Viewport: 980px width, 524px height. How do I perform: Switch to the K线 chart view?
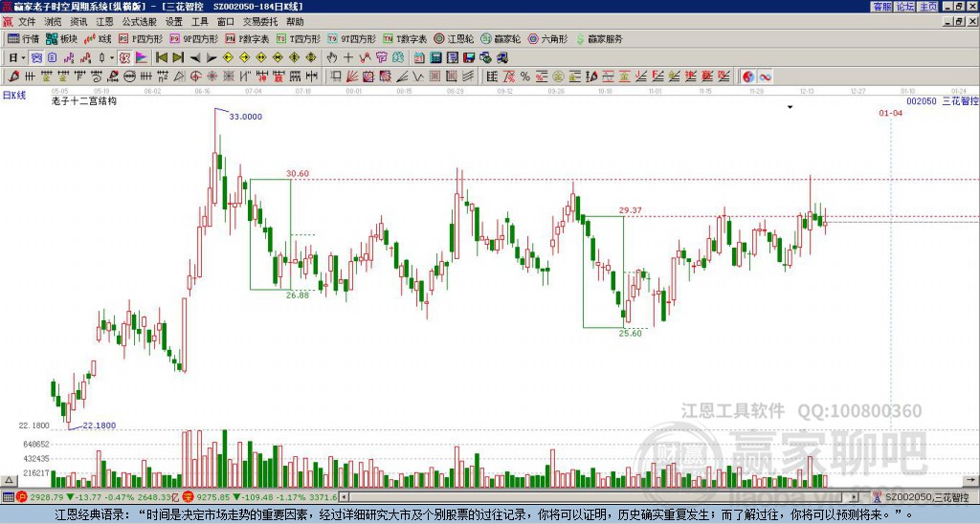click(x=98, y=38)
